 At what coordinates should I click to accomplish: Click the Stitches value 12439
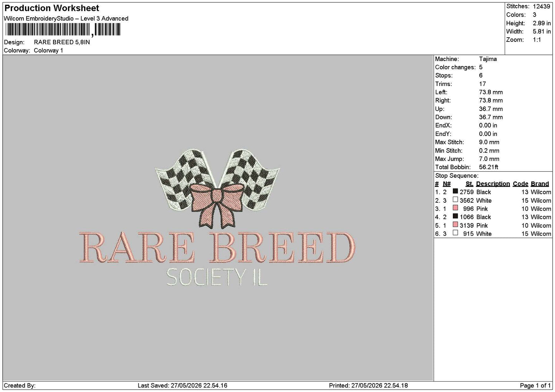(x=542, y=6)
